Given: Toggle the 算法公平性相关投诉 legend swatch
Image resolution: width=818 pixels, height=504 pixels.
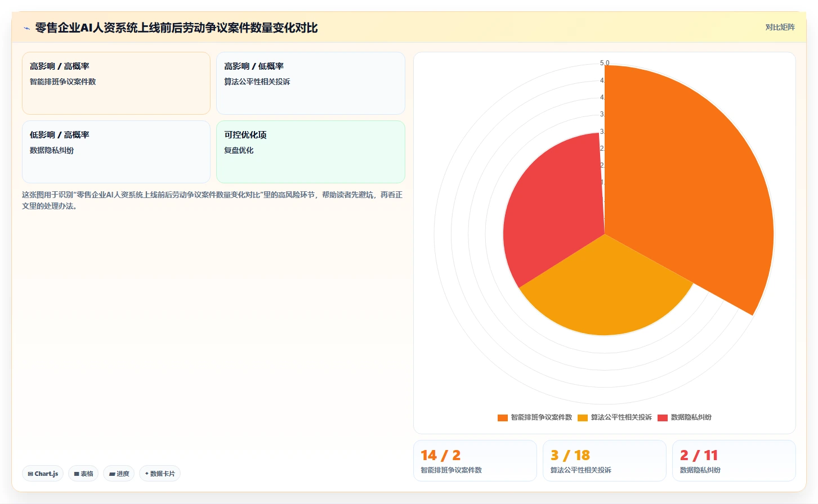Looking at the screenshot, I should tap(583, 417).
